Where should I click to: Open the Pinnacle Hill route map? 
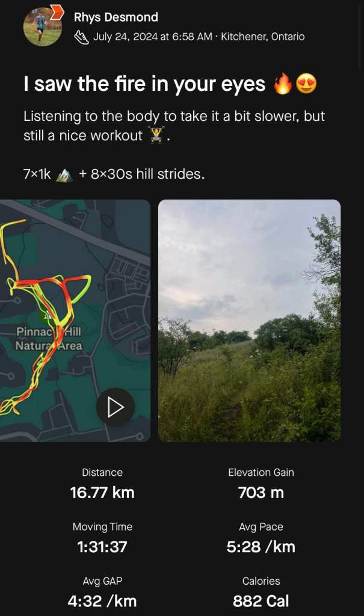75,321
